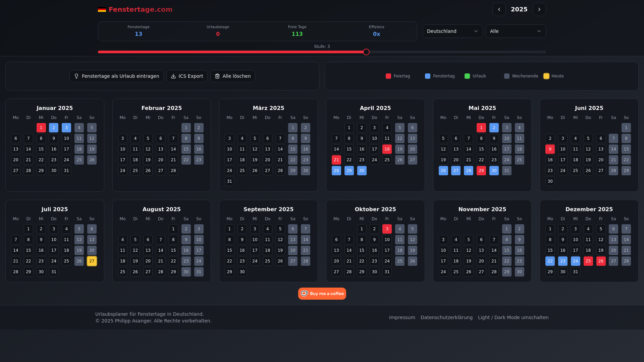
Task: Toggle Fenstertag May 27 as vacation
Action: click(456, 171)
